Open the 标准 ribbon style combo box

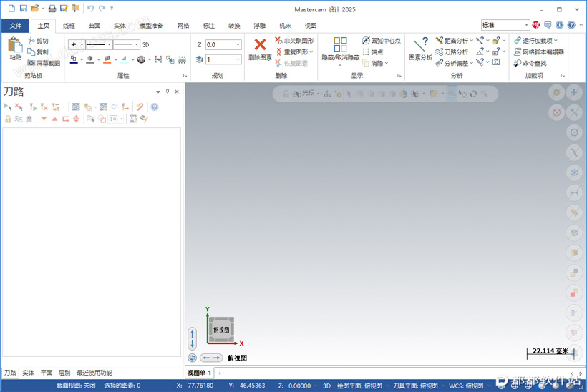point(505,25)
